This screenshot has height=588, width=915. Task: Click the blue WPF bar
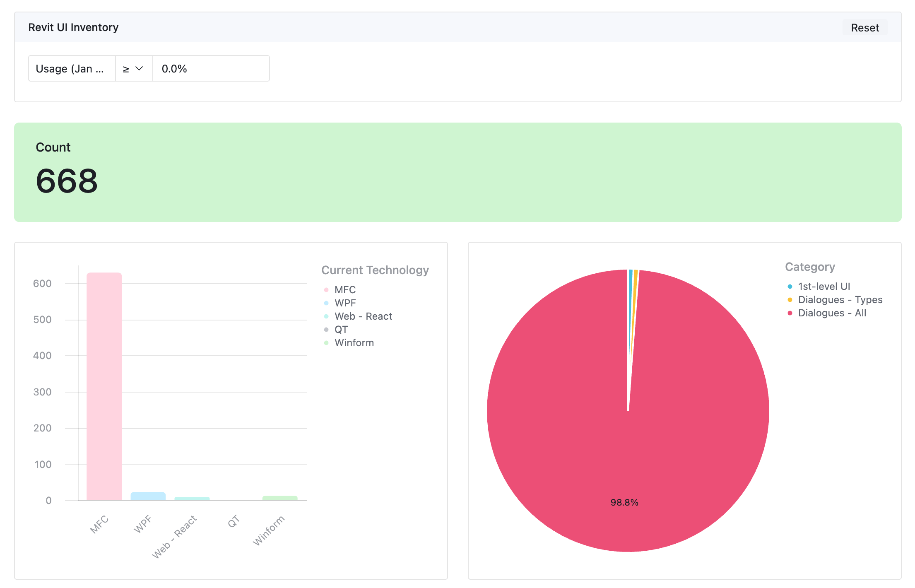tap(148, 496)
